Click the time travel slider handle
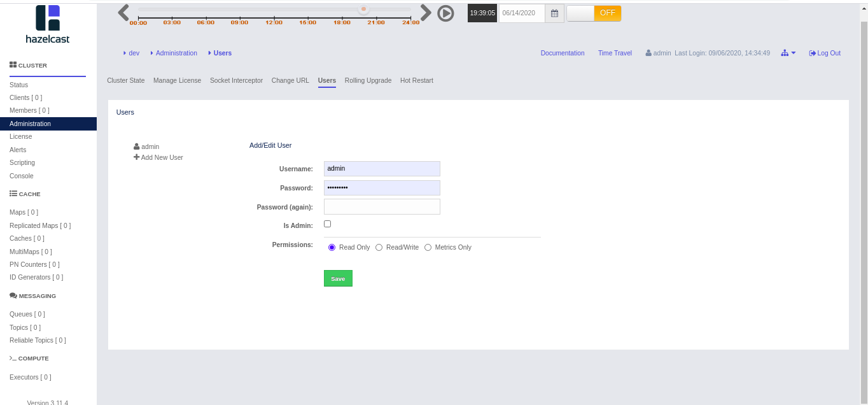Viewport: 868px width, 405px height. [363, 9]
